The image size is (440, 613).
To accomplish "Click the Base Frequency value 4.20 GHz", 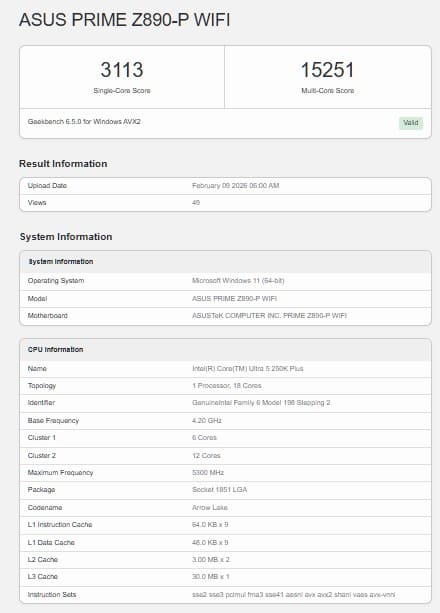I will click(x=207, y=421).
